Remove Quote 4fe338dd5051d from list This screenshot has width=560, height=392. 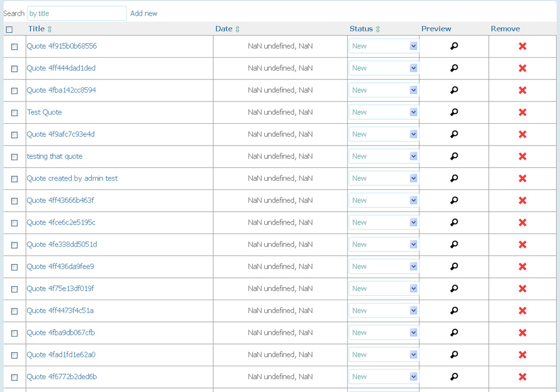[522, 245]
